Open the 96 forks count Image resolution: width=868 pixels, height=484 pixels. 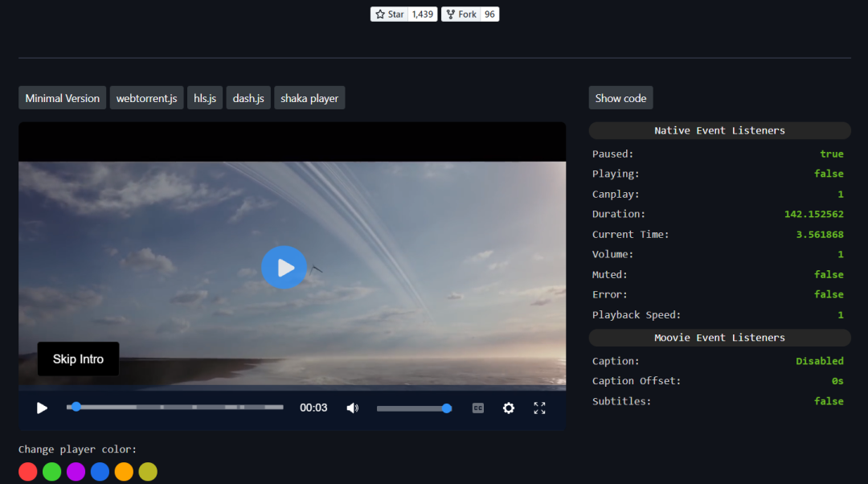[x=490, y=14]
